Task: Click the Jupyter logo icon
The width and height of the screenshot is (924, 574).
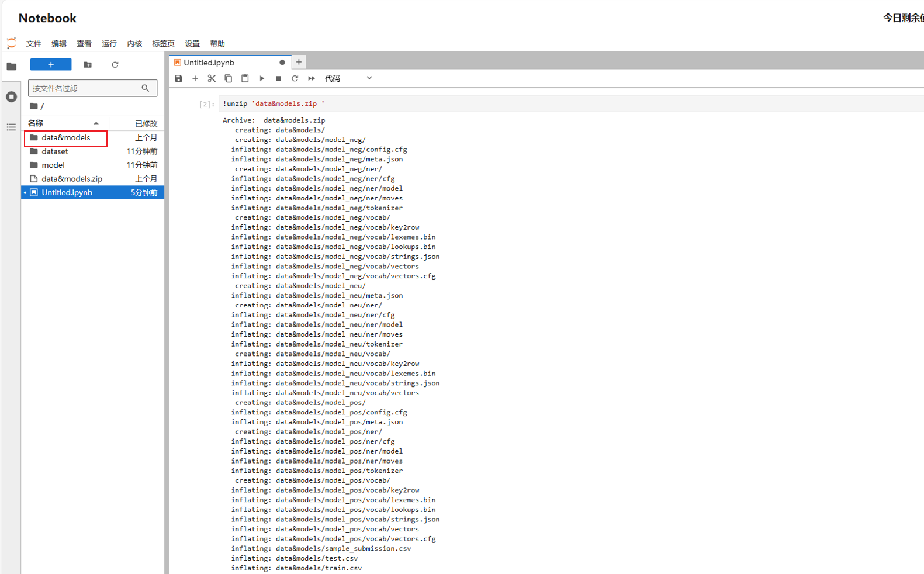Action: 11,43
